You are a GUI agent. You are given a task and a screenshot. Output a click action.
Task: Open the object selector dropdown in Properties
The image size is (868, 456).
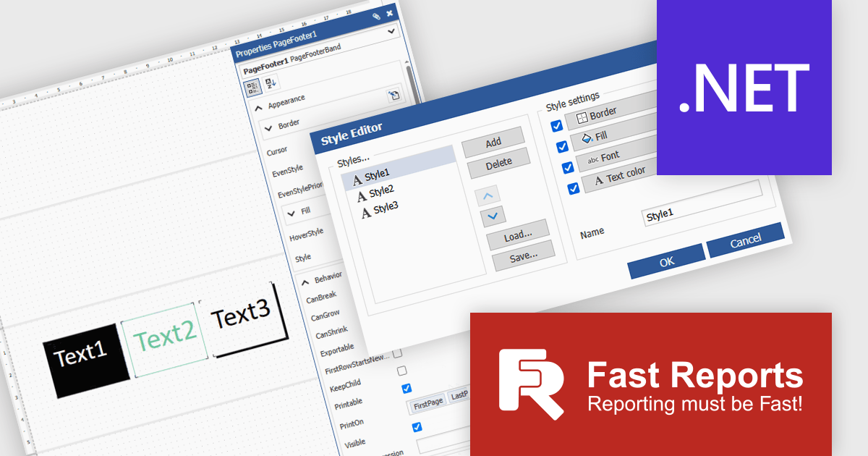392,31
